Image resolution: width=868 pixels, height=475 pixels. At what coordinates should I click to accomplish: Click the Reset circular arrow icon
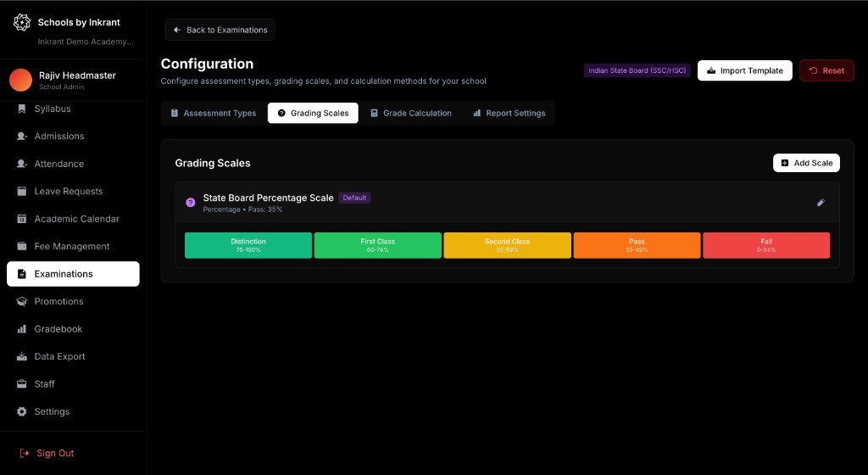pyautogui.click(x=813, y=70)
